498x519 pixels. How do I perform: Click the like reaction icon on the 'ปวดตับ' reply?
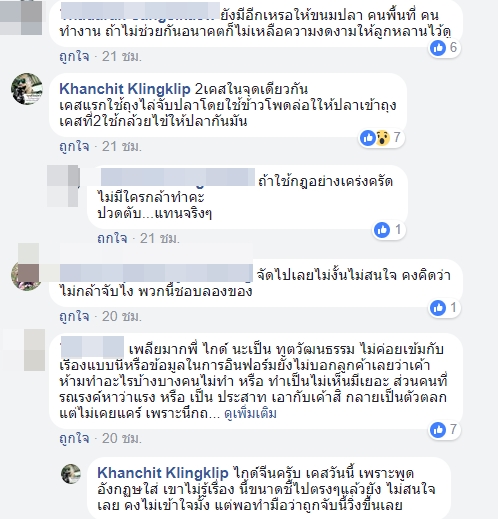pyautogui.click(x=382, y=230)
